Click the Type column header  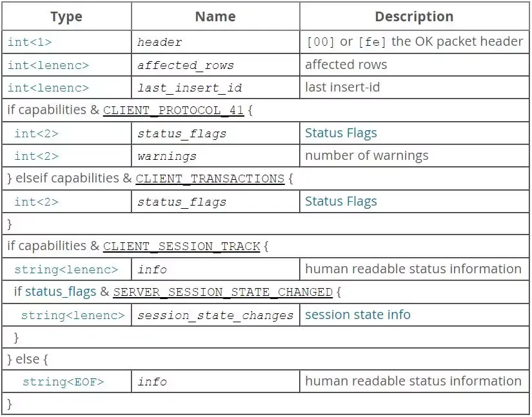click(x=66, y=17)
